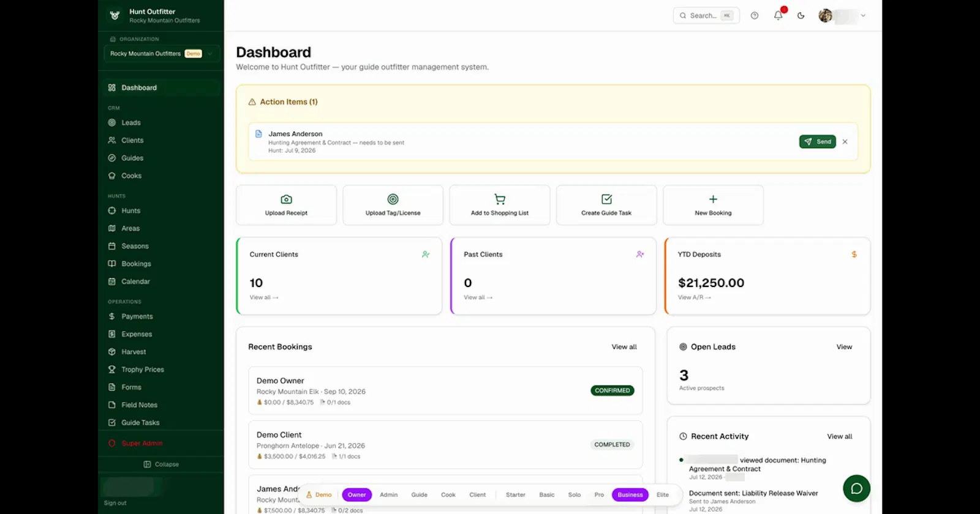
Task: Open the help question-mark icon
Action: [x=755, y=15]
